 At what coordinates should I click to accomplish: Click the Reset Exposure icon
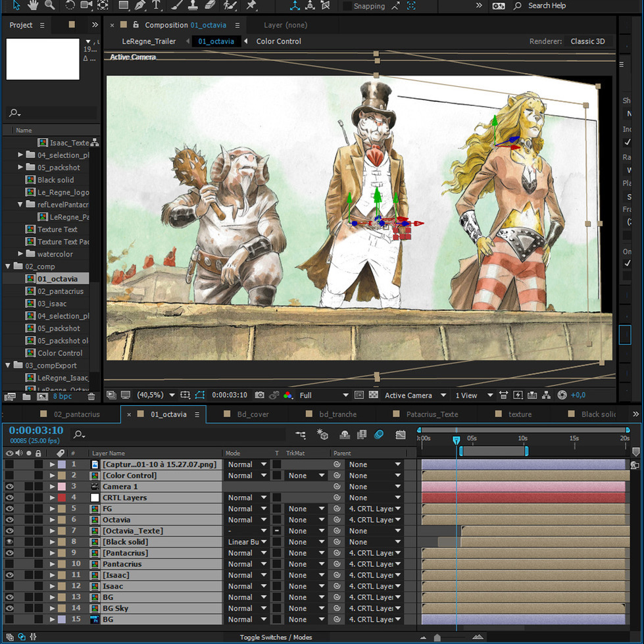pyautogui.click(x=562, y=395)
